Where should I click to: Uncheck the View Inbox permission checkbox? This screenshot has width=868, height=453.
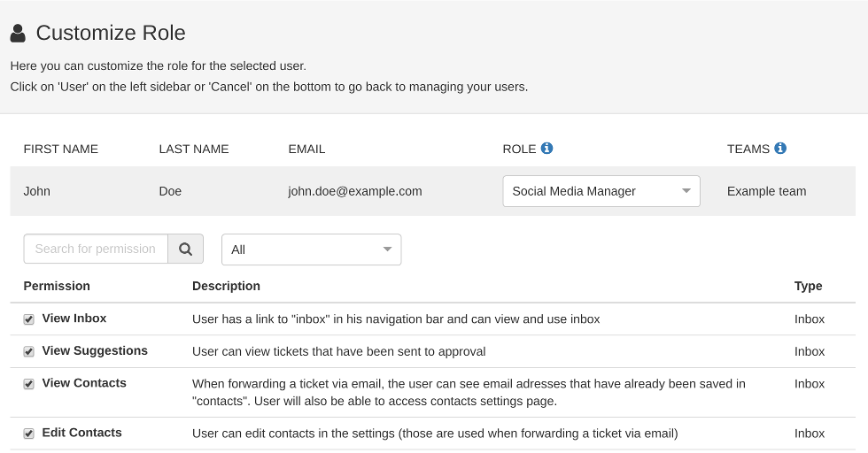tap(29, 319)
